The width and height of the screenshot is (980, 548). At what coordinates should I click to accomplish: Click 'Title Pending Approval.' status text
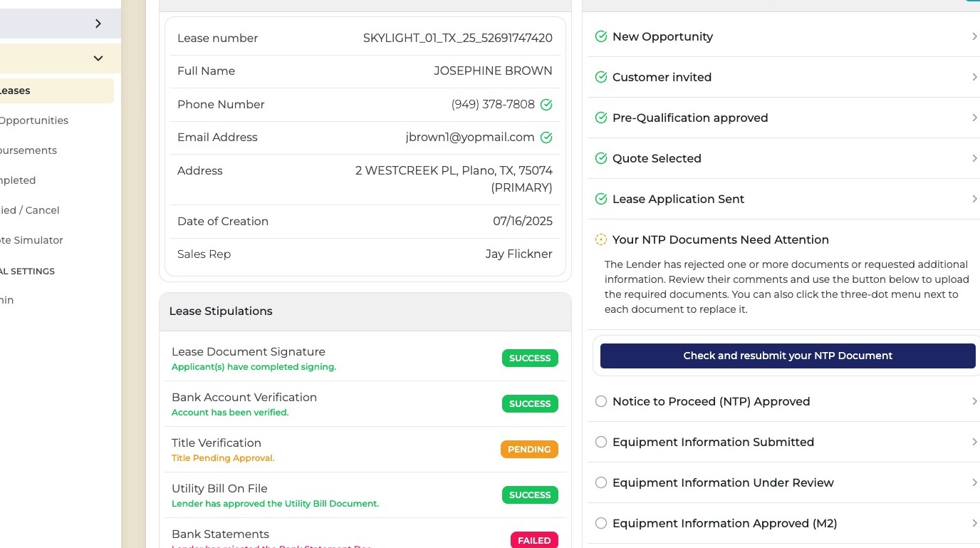tap(223, 459)
